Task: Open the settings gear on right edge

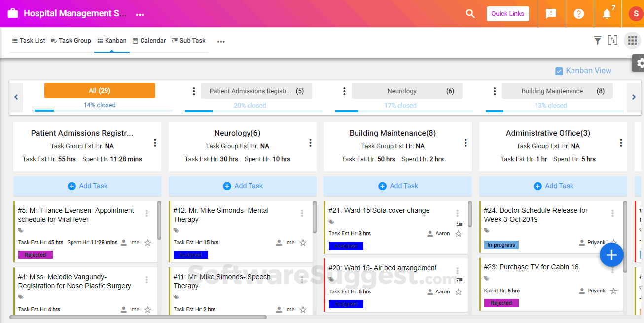Action: [640, 63]
